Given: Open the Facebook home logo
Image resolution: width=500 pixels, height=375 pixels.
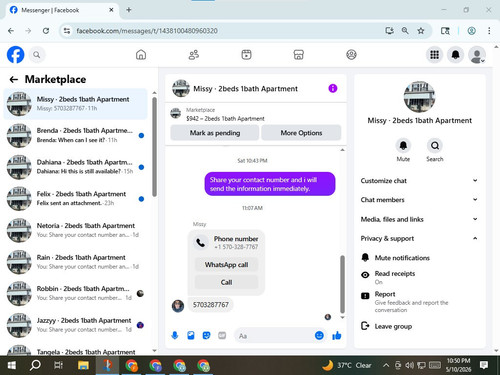Looking at the screenshot, I should click(15, 55).
